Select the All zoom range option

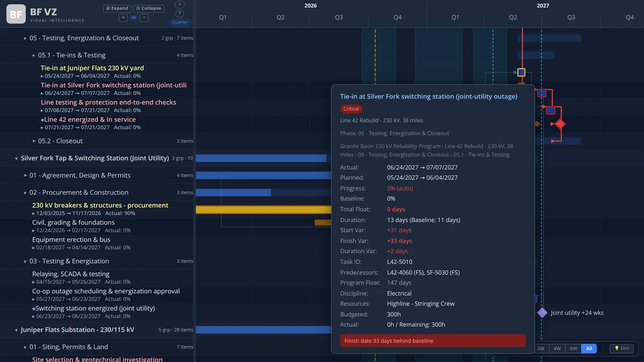click(x=589, y=349)
